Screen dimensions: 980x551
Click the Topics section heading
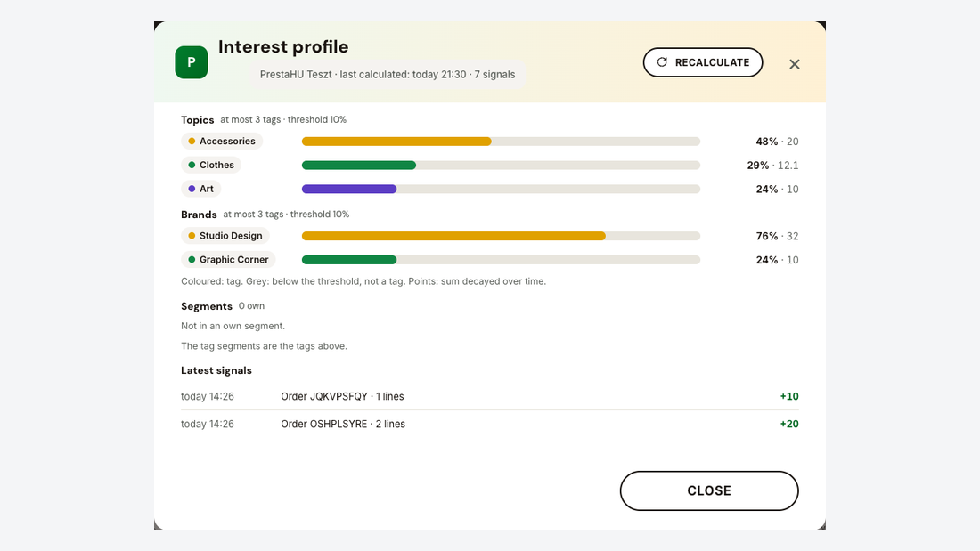click(x=198, y=119)
